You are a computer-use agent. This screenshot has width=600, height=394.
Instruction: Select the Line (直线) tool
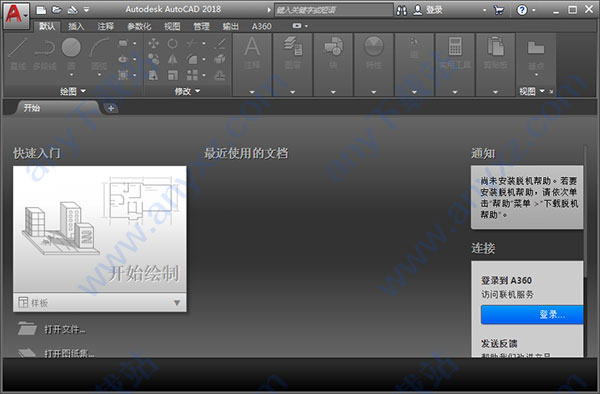[x=18, y=54]
